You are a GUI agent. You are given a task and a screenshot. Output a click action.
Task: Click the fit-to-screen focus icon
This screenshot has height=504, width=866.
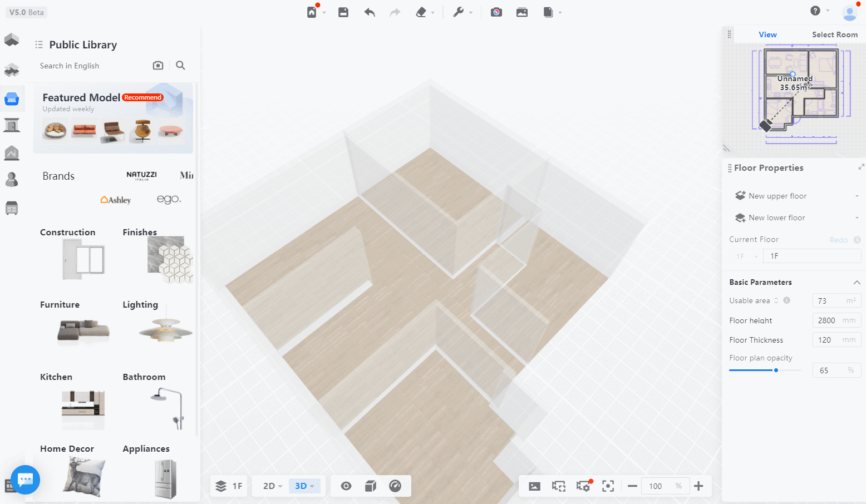coord(608,486)
